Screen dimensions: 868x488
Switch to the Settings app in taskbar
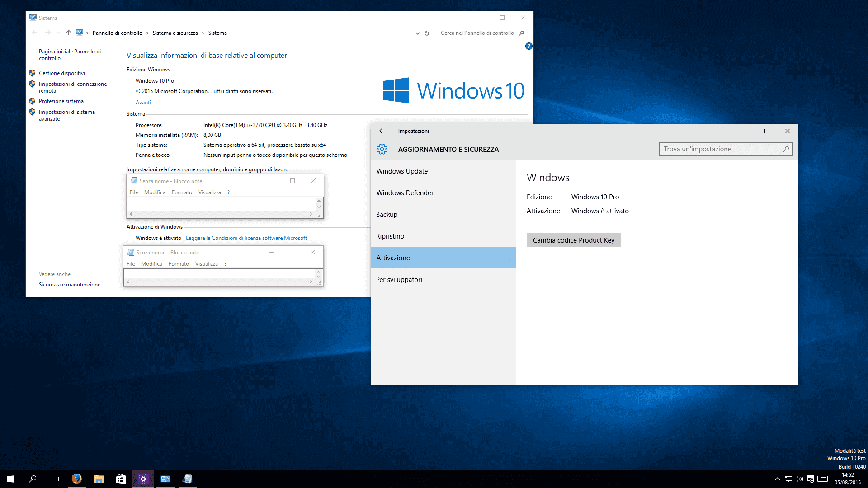143,479
